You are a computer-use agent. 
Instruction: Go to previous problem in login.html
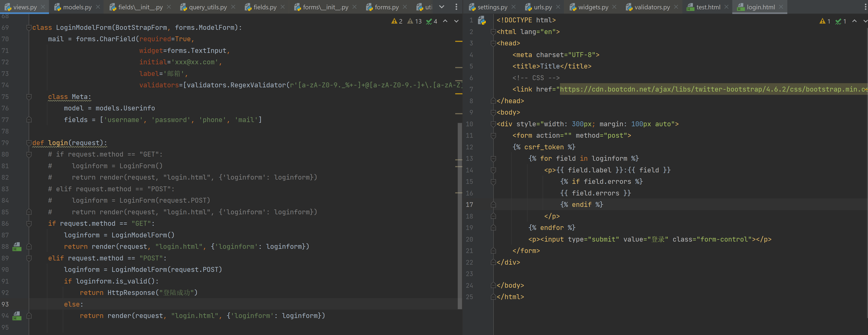[x=854, y=21]
